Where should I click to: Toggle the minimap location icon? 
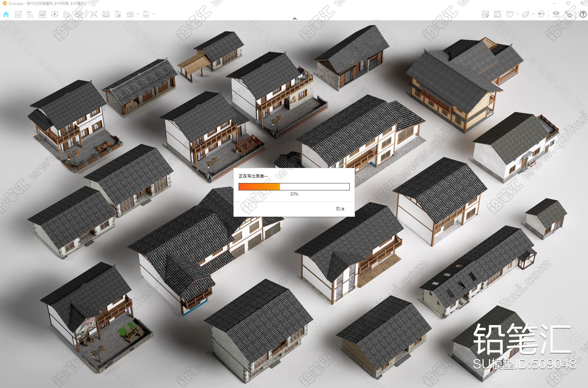485,14
